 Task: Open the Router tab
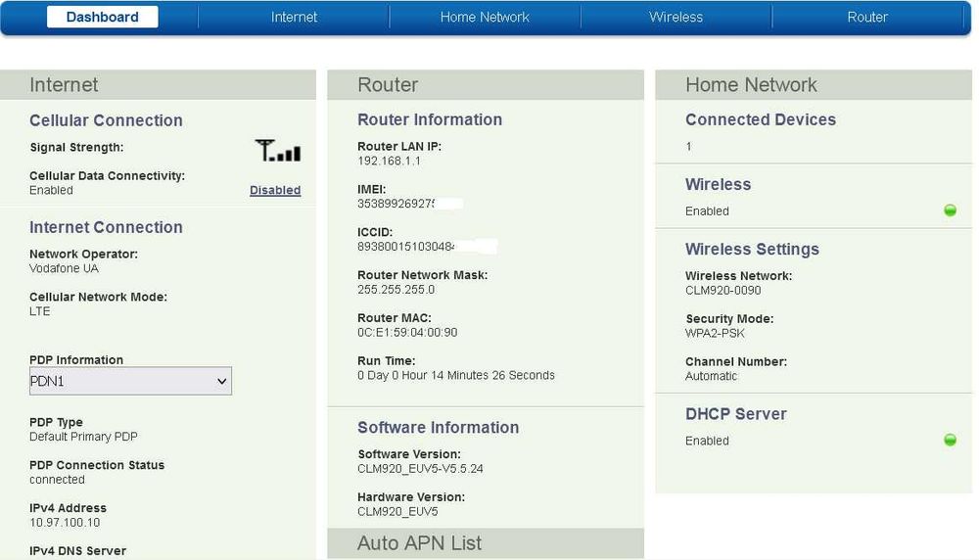tap(867, 17)
